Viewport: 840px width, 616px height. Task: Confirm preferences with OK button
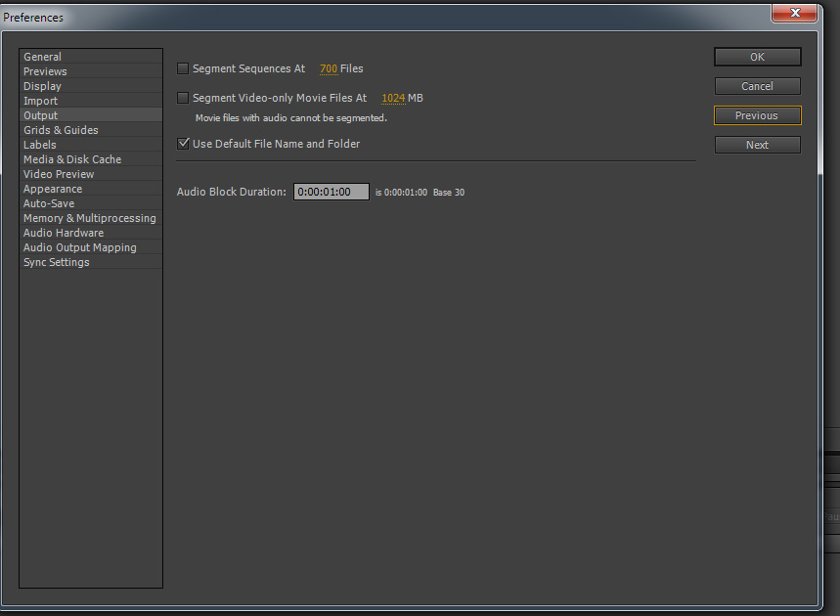coord(758,57)
